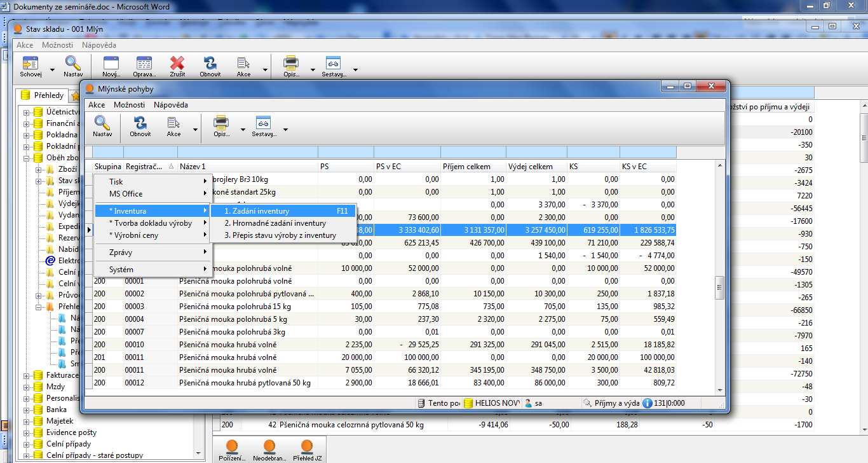The height and width of the screenshot is (463, 868).
Task: Open '* Tvorba dokladu výroby' menu item
Action: 153,223
